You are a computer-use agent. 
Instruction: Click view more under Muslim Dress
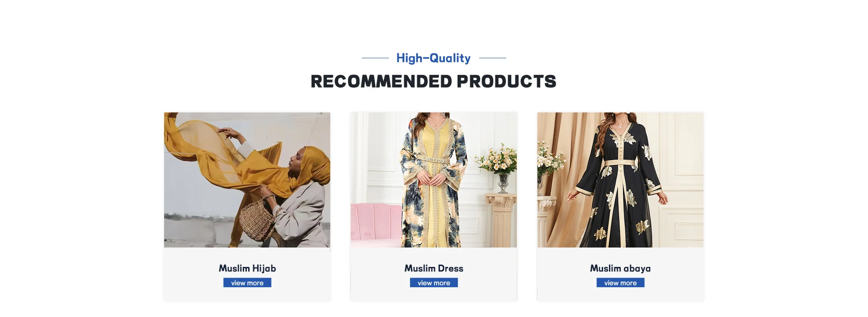[x=434, y=283]
